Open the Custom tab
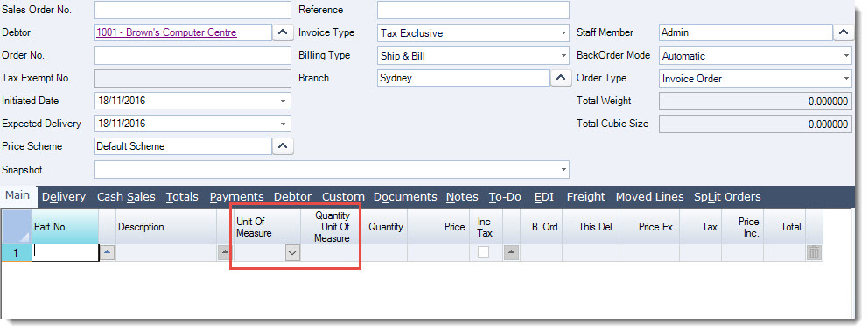Viewport: 868px width, 332px height. pyautogui.click(x=343, y=197)
